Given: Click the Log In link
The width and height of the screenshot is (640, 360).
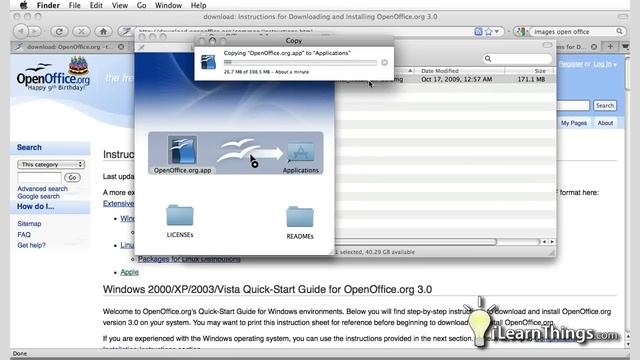Looking at the screenshot, I should 602,64.
